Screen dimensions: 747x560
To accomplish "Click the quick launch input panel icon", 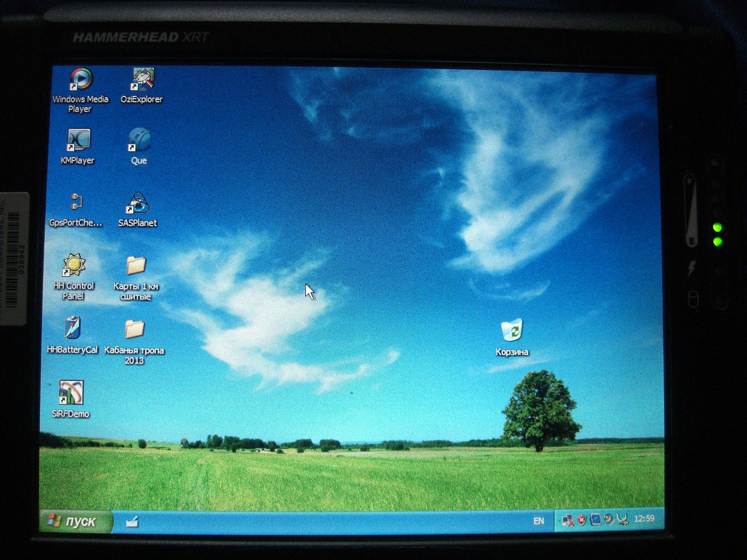I will coord(132,522).
